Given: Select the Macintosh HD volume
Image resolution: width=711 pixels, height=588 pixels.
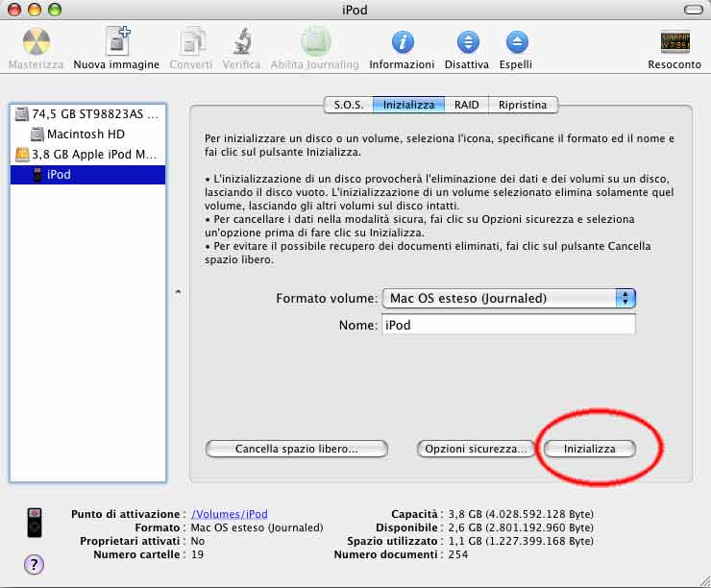Looking at the screenshot, I should [x=87, y=135].
